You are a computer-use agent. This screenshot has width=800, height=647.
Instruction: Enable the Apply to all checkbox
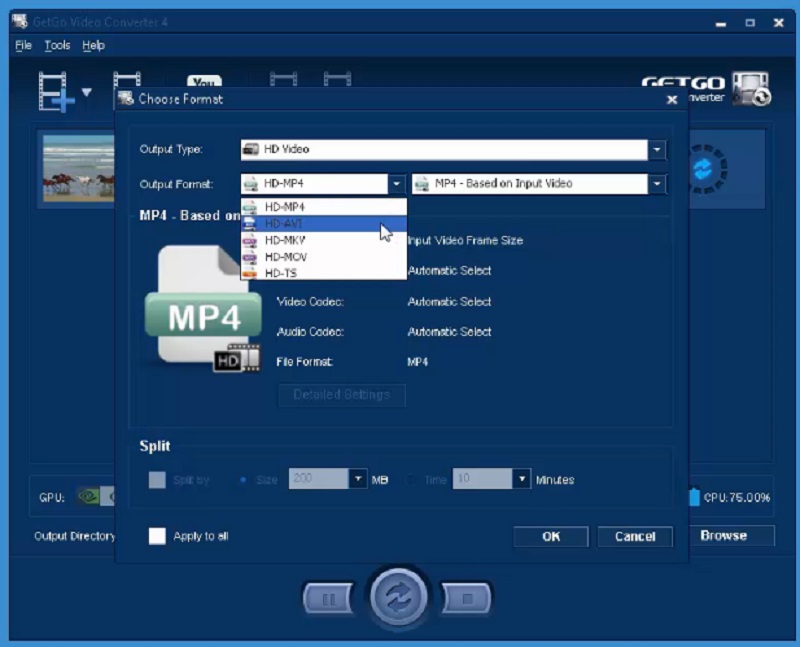tap(157, 536)
